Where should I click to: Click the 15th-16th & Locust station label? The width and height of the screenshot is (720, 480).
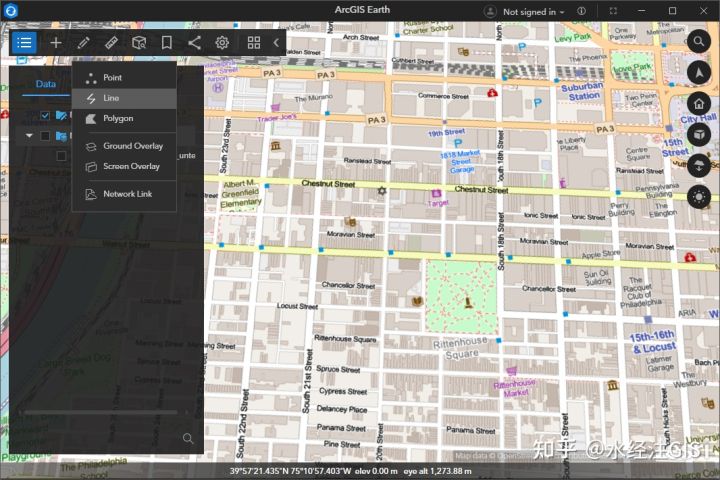point(652,342)
